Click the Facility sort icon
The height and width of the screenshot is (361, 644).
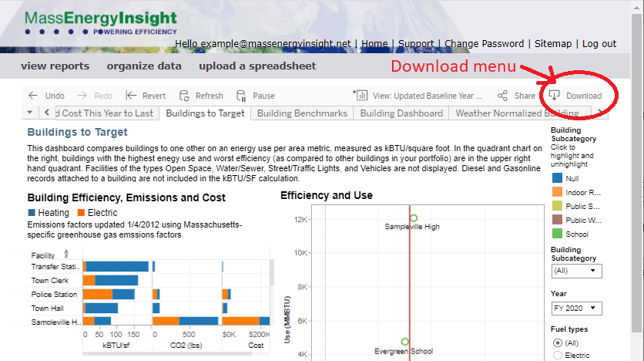point(66,254)
